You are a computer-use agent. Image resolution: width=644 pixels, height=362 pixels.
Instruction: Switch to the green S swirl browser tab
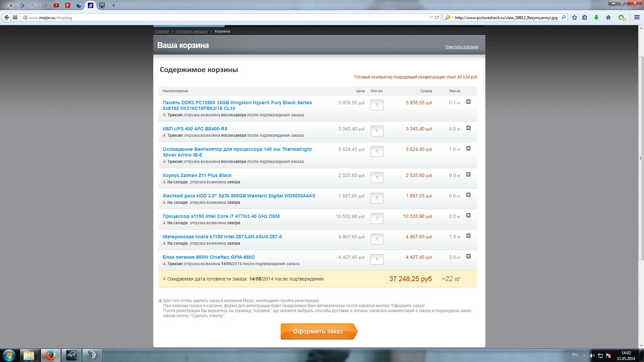coord(22,5)
